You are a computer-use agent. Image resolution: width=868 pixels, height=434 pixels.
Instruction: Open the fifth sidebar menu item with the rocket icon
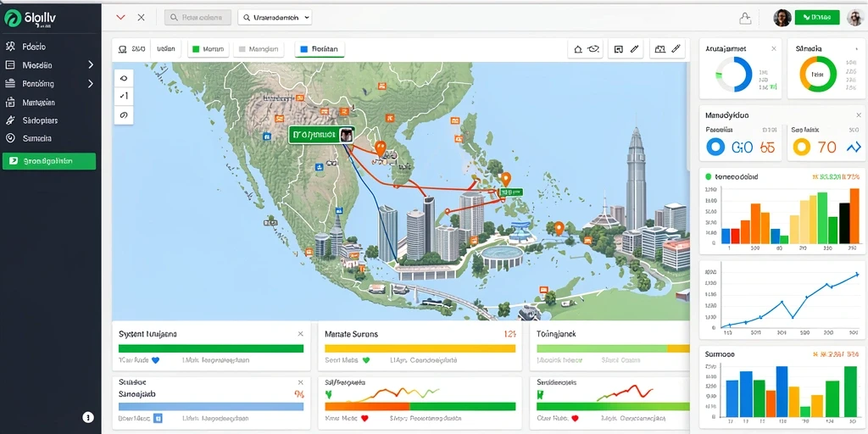tap(51, 120)
